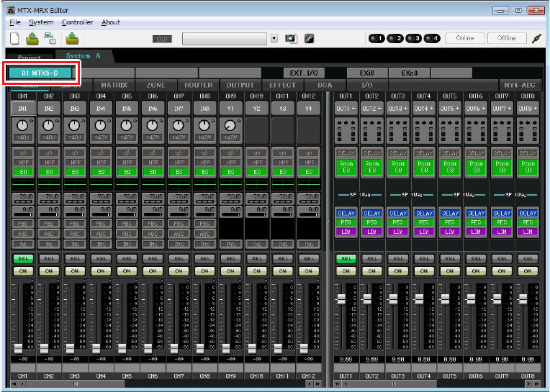Switch to the ZONE tab

click(156, 85)
